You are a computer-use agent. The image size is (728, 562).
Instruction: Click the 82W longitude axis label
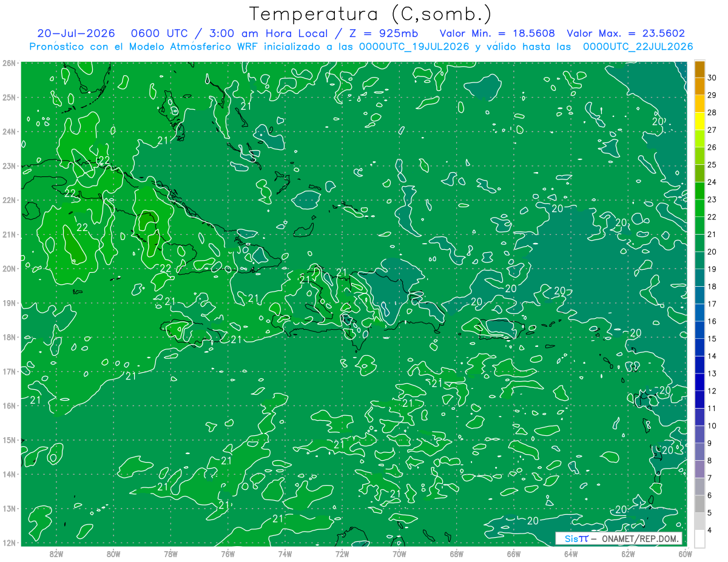point(56,553)
